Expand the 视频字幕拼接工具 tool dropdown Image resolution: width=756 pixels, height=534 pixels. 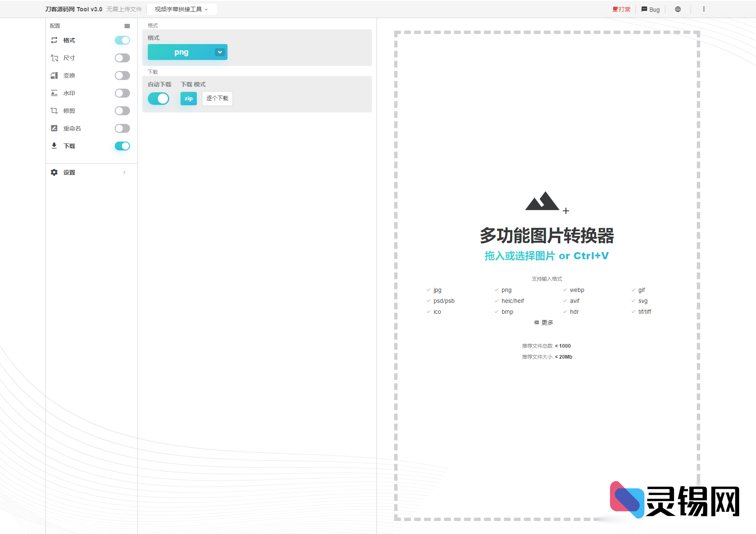click(181, 9)
